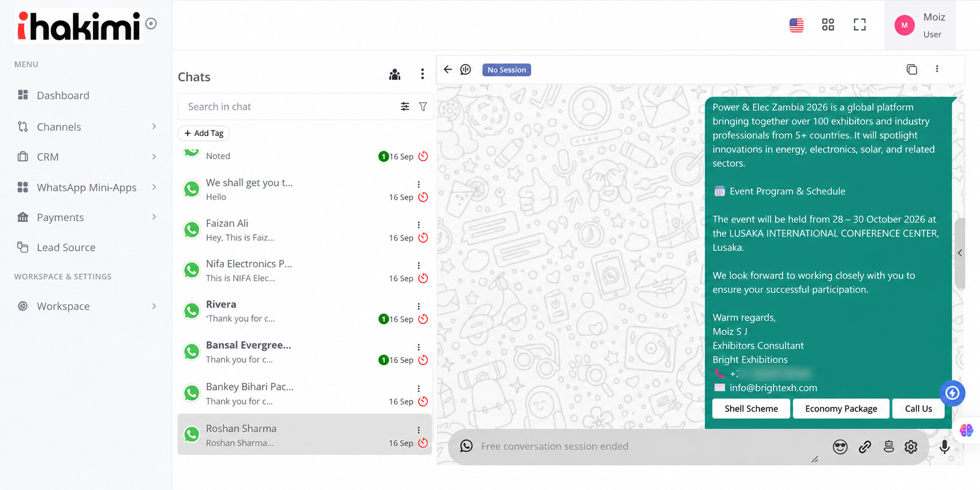Open options menu for Roshan Sharma chat
The height and width of the screenshot is (490, 980).
coord(419,430)
